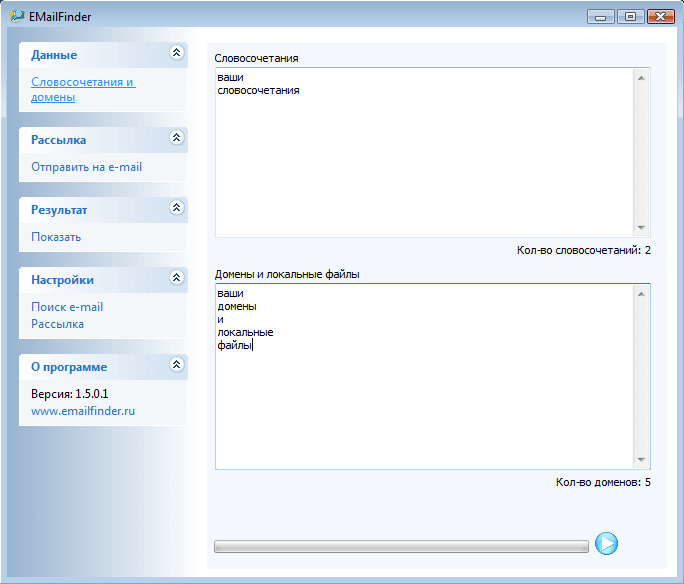
Task: Click the EMailFinder app icon in title bar
Action: pos(17,16)
